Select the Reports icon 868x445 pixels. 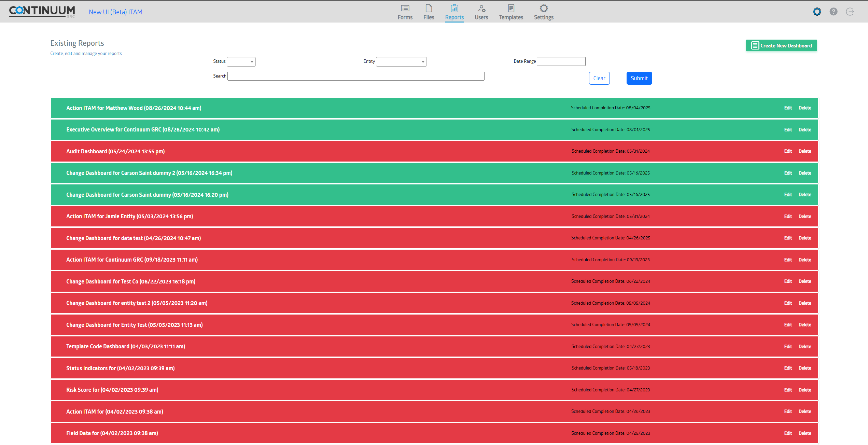click(x=454, y=11)
